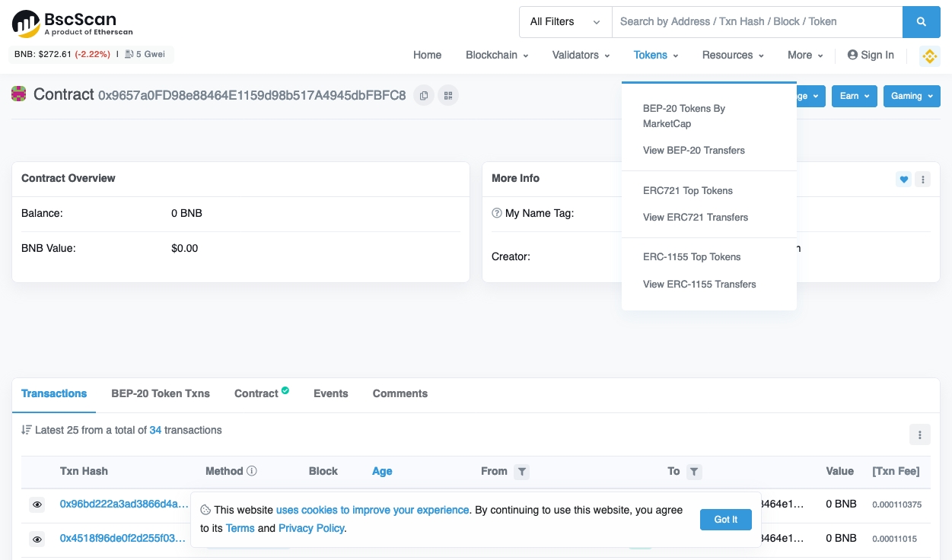
Task: Click Got It on cookie notice
Action: (x=725, y=520)
